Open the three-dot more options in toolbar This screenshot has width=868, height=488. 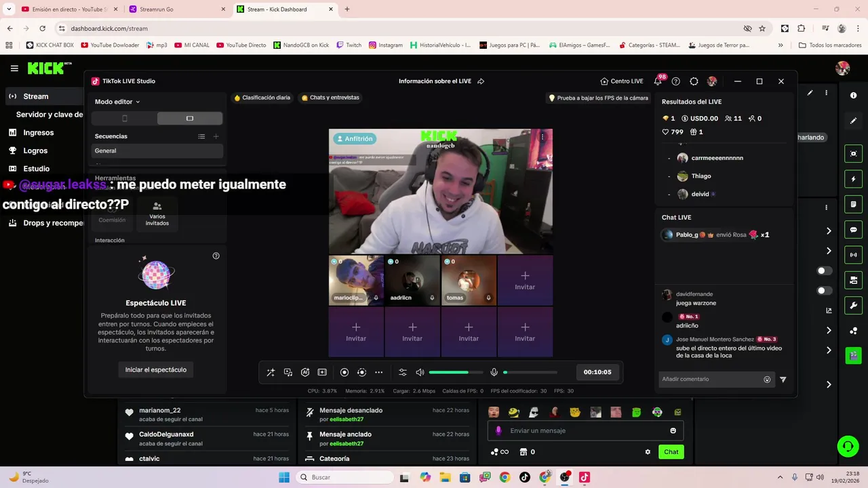(379, 372)
